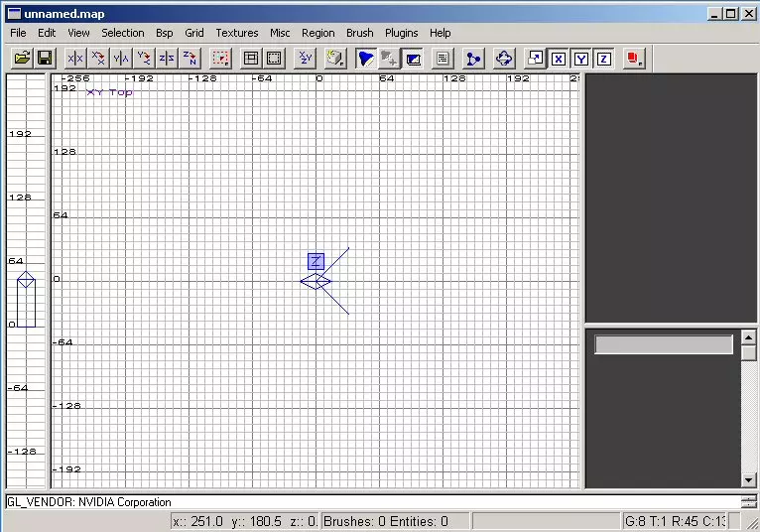Toggle cubic clip blue cone button
This screenshot has width=760, height=532.
[366, 59]
